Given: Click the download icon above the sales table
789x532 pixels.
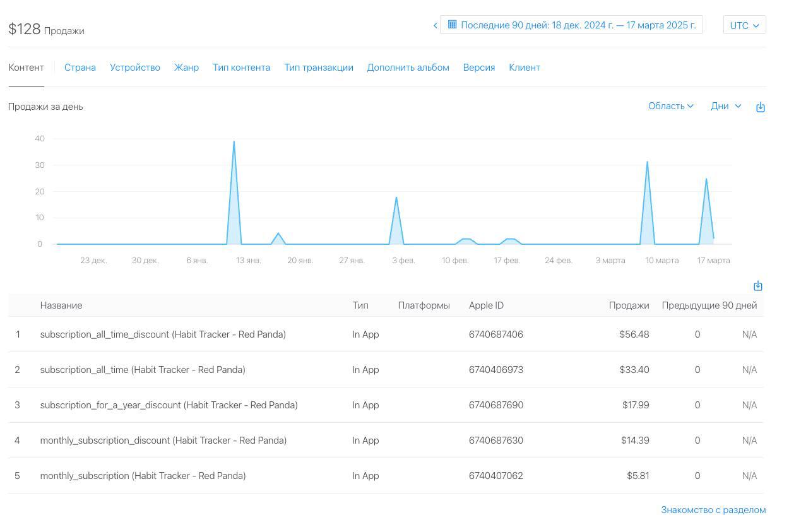Looking at the screenshot, I should [757, 285].
